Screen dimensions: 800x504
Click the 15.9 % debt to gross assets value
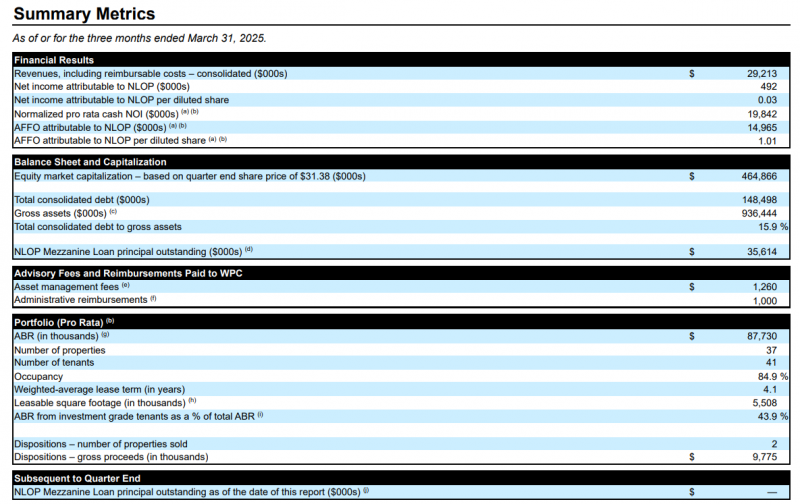click(772, 226)
